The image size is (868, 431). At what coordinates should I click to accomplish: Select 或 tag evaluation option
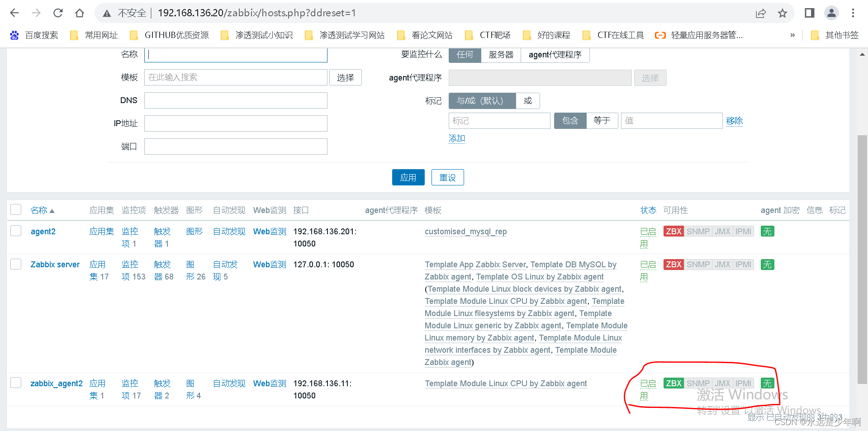(x=528, y=100)
